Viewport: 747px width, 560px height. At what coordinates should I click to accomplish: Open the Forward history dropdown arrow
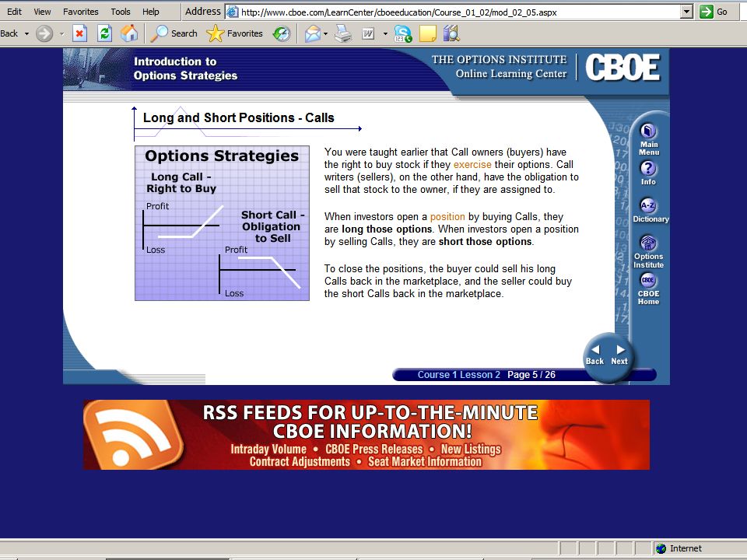(62, 33)
